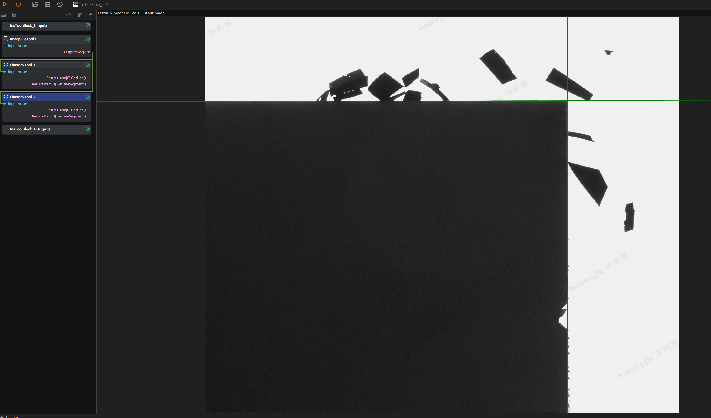Click the list-style icon in the node panel header
This screenshot has height=418, width=711.
pos(14,15)
